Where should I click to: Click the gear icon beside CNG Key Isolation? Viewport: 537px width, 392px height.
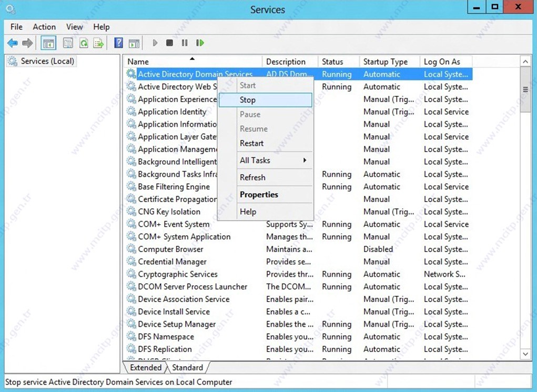tap(131, 212)
